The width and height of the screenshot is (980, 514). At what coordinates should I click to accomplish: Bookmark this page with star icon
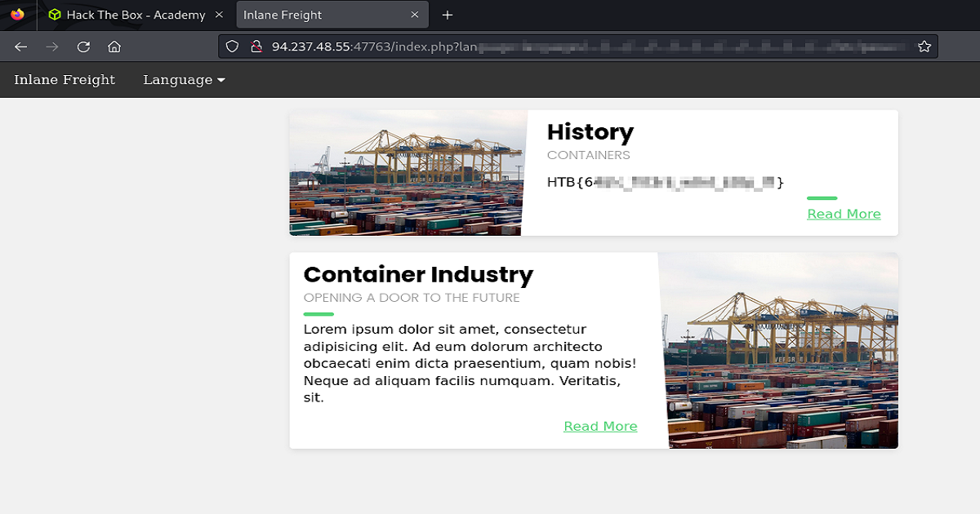(924, 47)
